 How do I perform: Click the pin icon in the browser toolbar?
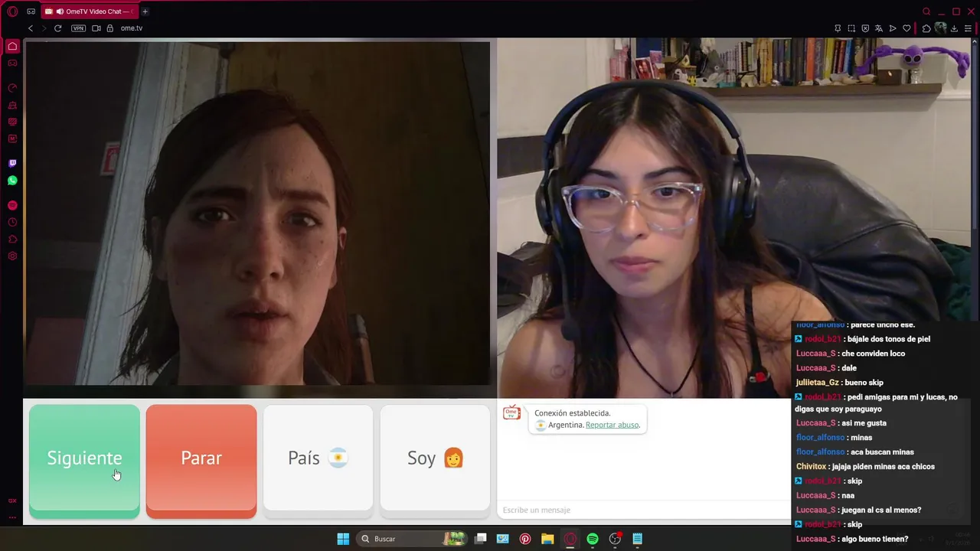pyautogui.click(x=838, y=28)
